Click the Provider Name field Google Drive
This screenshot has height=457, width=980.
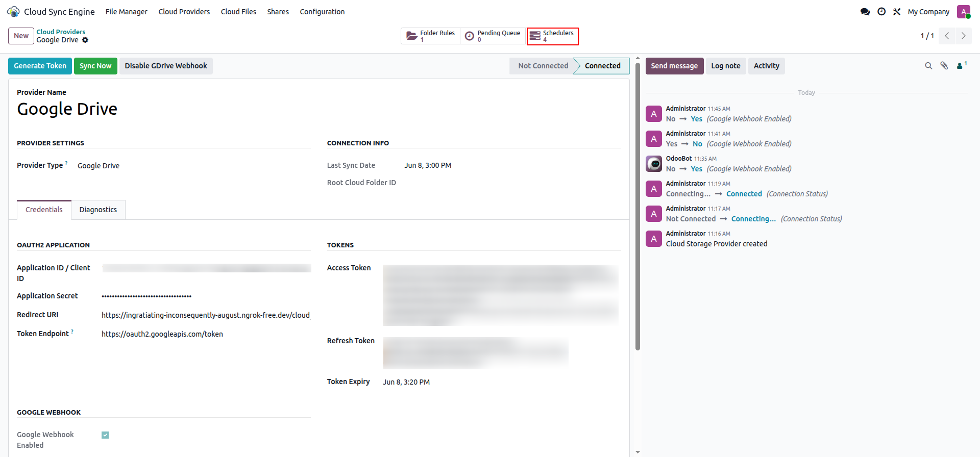click(x=67, y=109)
